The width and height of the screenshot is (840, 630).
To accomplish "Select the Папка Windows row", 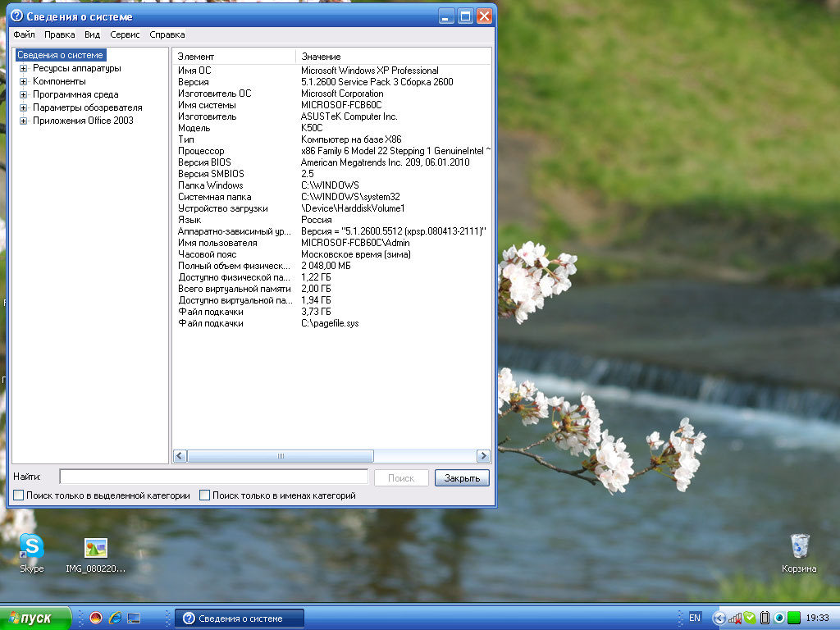I will [331, 185].
